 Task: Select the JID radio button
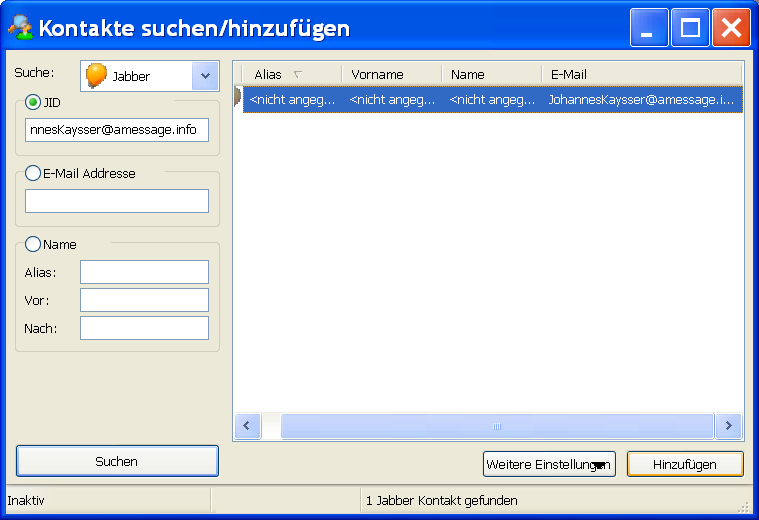click(x=33, y=101)
